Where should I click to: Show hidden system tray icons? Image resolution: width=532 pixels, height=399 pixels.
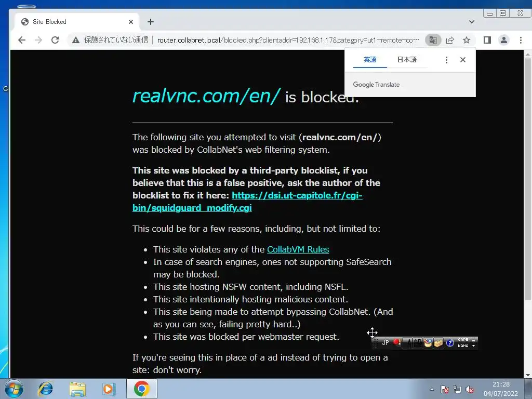432,389
